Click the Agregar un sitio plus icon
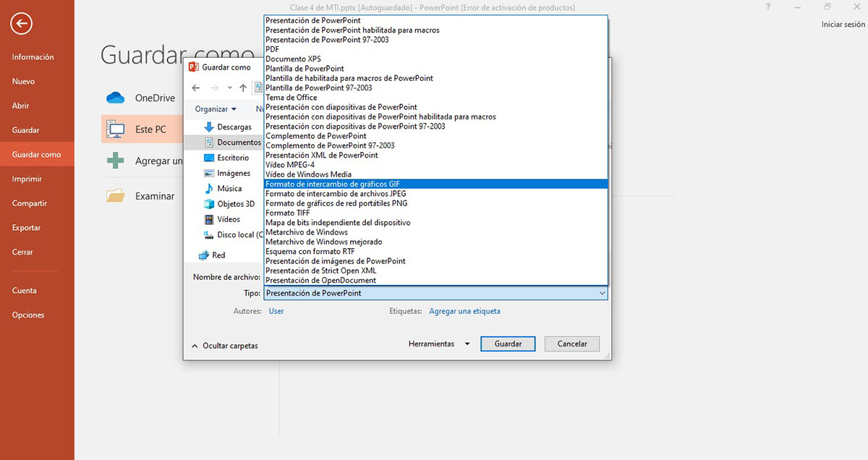Viewport: 868px width, 460px height. (x=116, y=161)
